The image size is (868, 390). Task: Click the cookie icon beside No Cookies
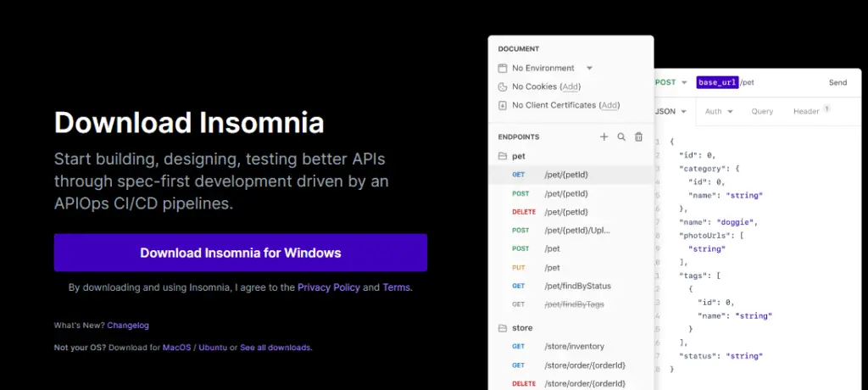click(503, 86)
